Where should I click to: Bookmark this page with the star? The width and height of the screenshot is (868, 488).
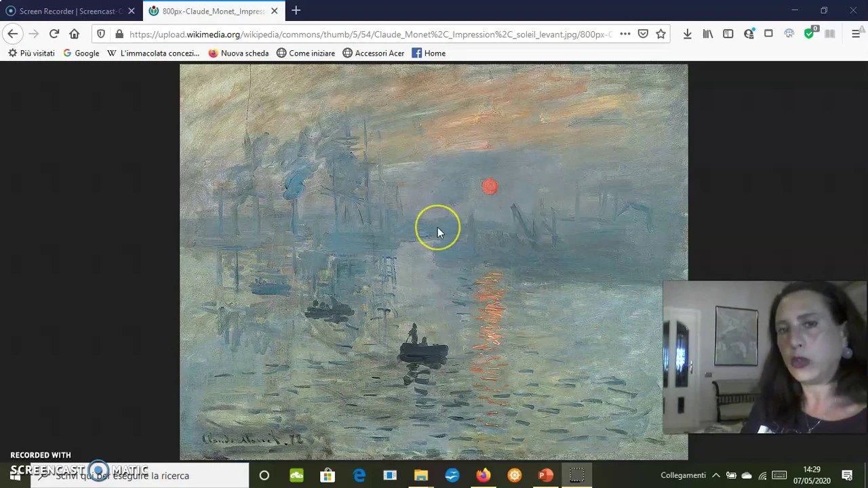660,34
